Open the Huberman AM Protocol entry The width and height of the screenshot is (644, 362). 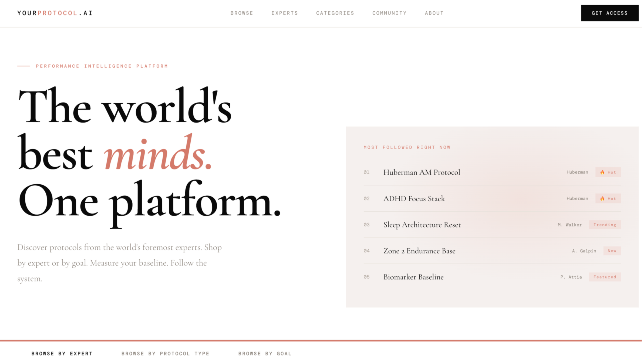point(422,172)
